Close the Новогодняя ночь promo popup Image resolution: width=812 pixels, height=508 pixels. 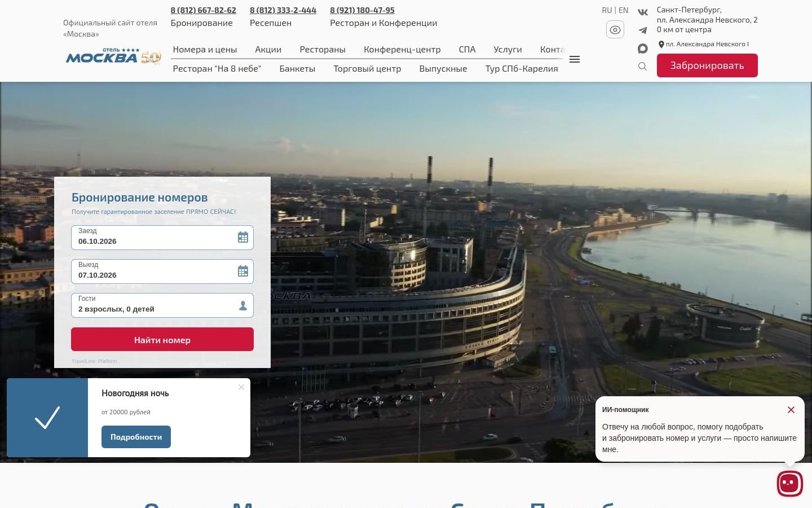pos(241,387)
